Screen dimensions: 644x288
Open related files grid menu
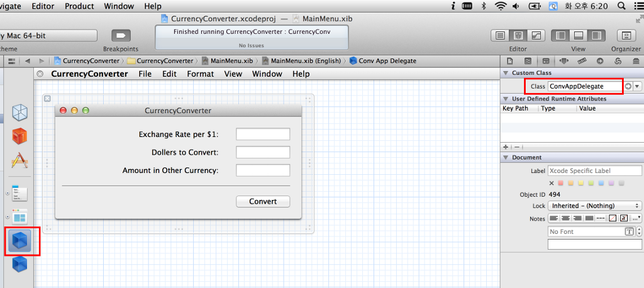point(12,61)
